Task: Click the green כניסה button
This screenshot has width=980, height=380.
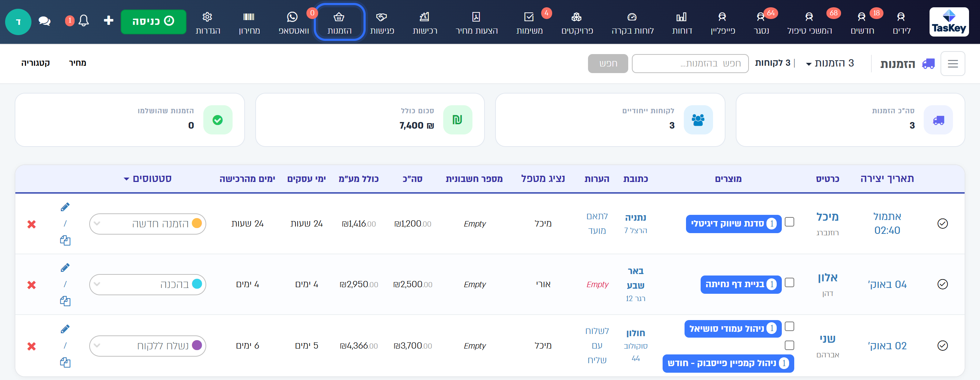Action: click(153, 22)
